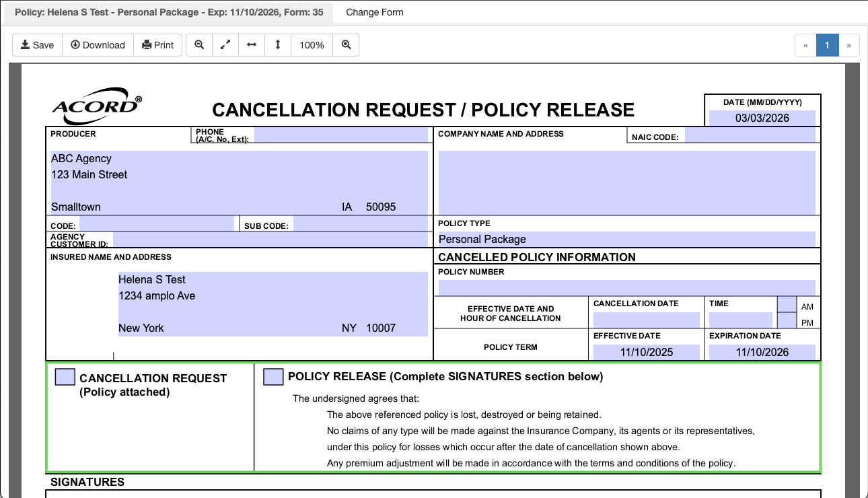The width and height of the screenshot is (868, 498).
Task: Fill in the producer phone field
Action: click(341, 135)
